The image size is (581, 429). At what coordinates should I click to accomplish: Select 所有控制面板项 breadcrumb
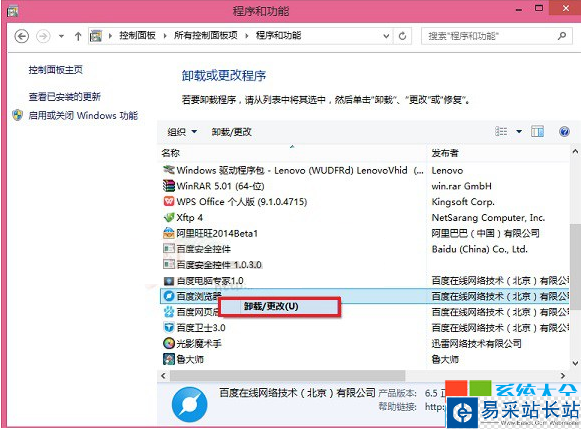pyautogui.click(x=206, y=36)
